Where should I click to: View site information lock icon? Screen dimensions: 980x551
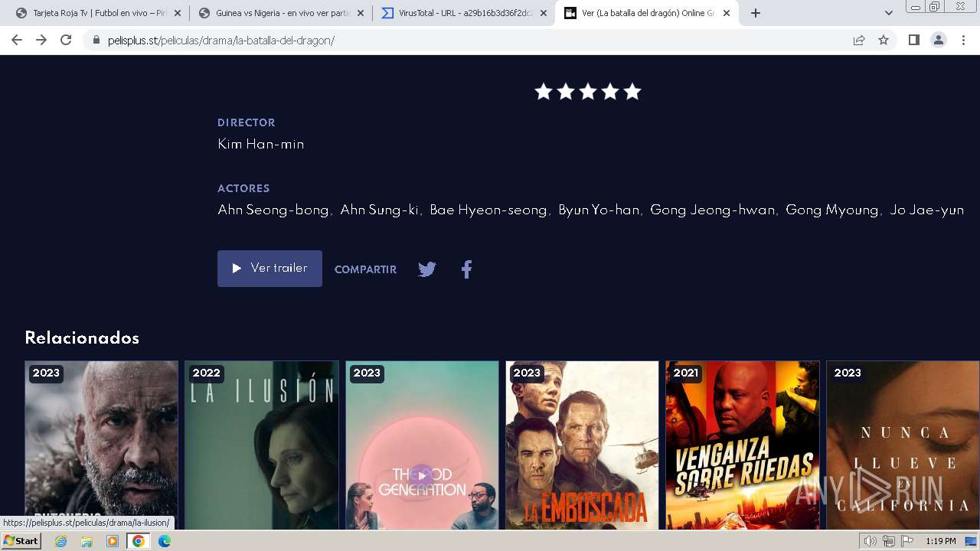pos(96,41)
